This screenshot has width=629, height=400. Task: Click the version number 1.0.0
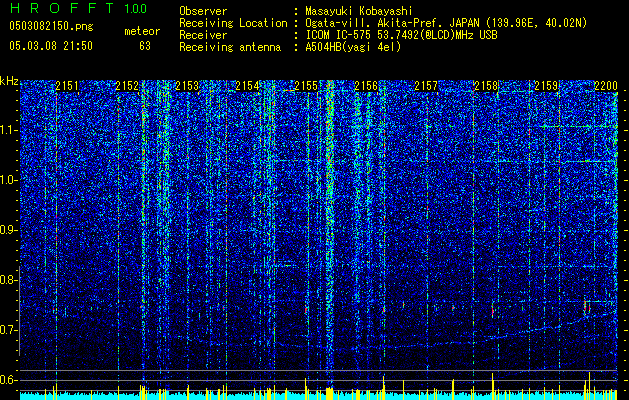click(135, 8)
